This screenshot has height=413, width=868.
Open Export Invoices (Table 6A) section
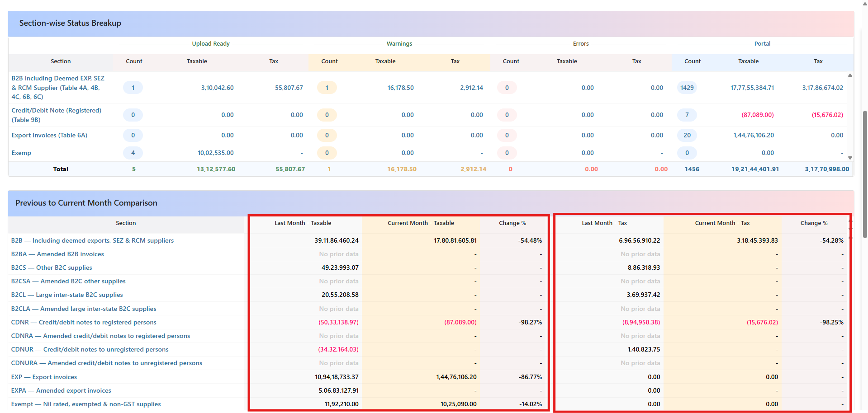click(x=49, y=135)
